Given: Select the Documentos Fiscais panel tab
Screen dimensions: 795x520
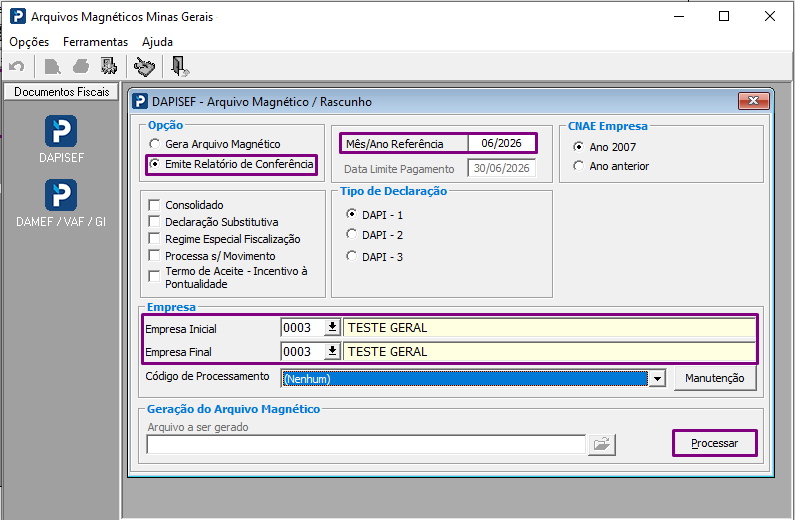Looking at the screenshot, I should [x=61, y=92].
